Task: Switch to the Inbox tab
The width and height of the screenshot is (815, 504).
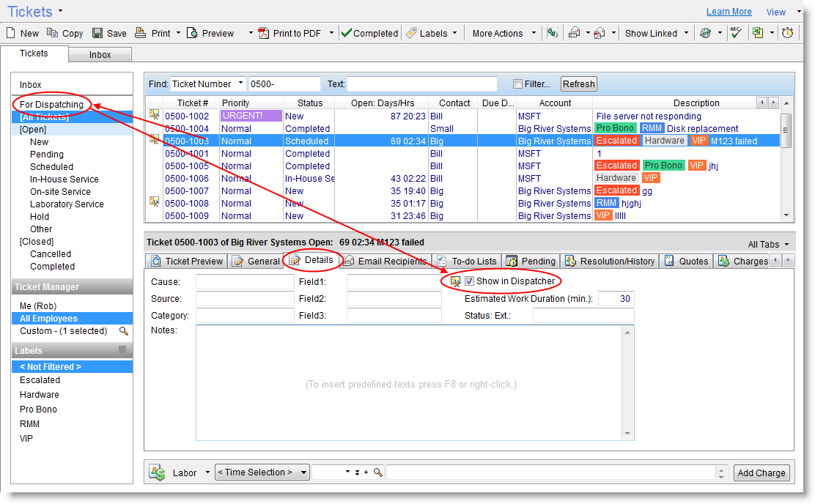Action: [100, 55]
